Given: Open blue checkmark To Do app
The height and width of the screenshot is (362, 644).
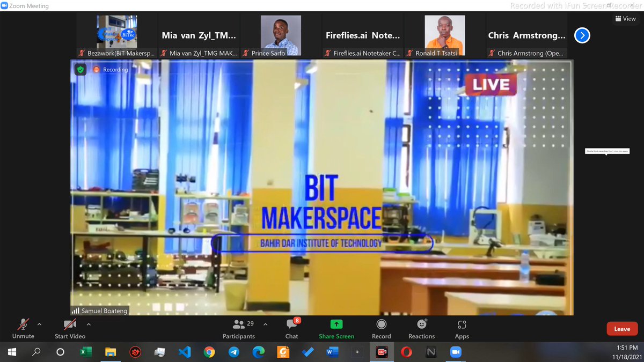Looking at the screenshot, I should (x=308, y=352).
